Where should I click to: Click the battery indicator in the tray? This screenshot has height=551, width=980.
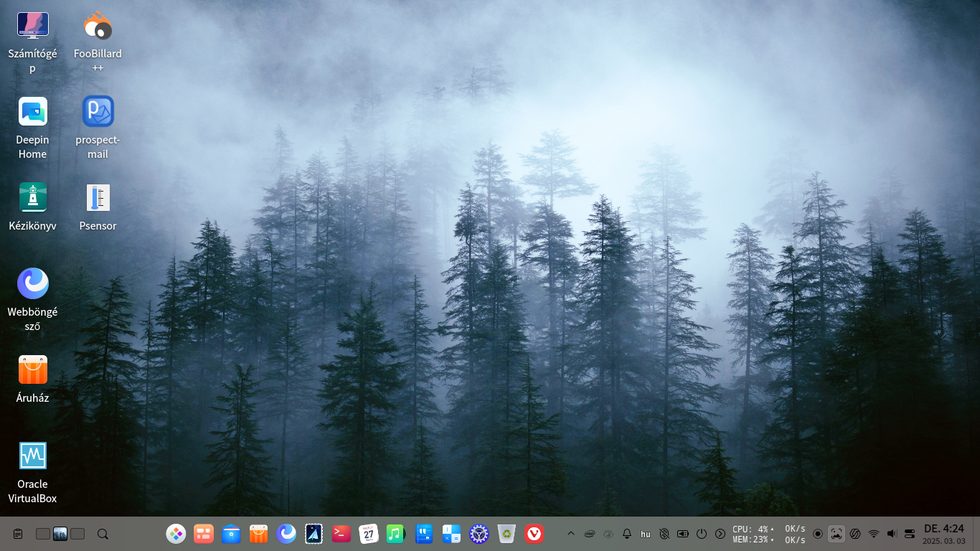pyautogui.click(x=683, y=534)
